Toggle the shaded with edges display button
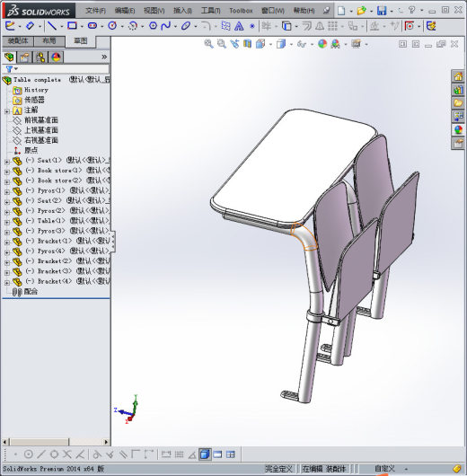The height and width of the screenshot is (476, 467). pos(205,454)
